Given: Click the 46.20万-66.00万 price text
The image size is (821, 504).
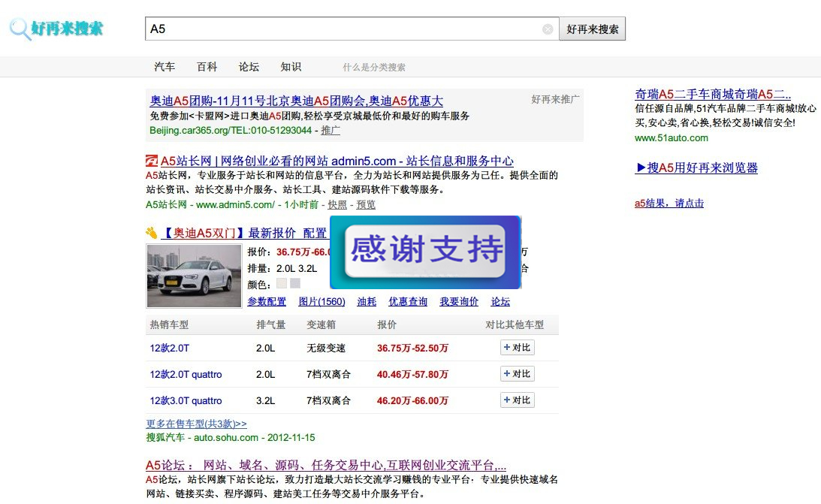Looking at the screenshot, I should [x=412, y=400].
